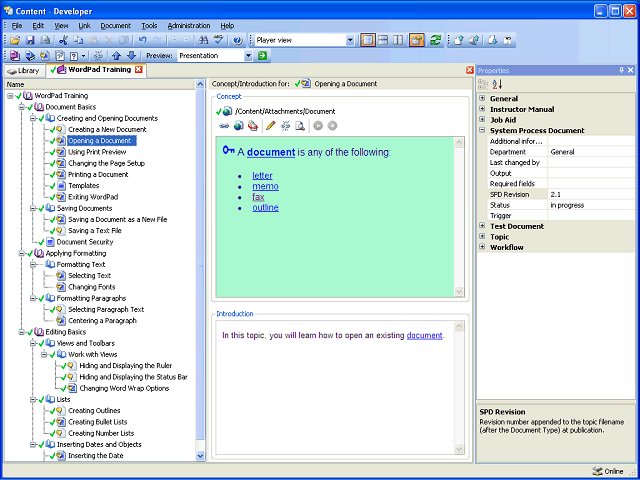Click the blue Help question mark icon

tap(238, 40)
